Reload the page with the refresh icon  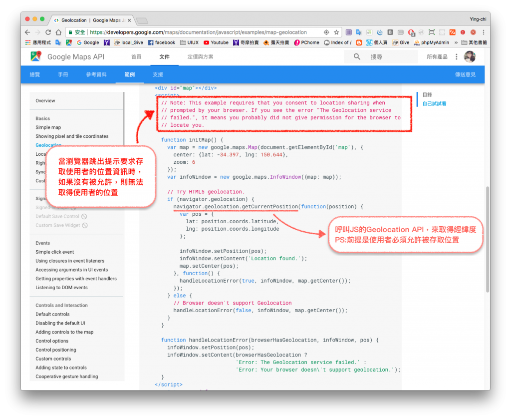(x=48, y=32)
